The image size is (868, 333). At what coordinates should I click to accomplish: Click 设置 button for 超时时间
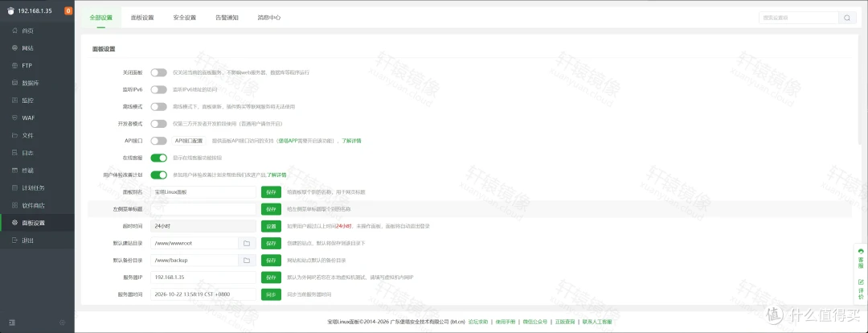point(272,226)
